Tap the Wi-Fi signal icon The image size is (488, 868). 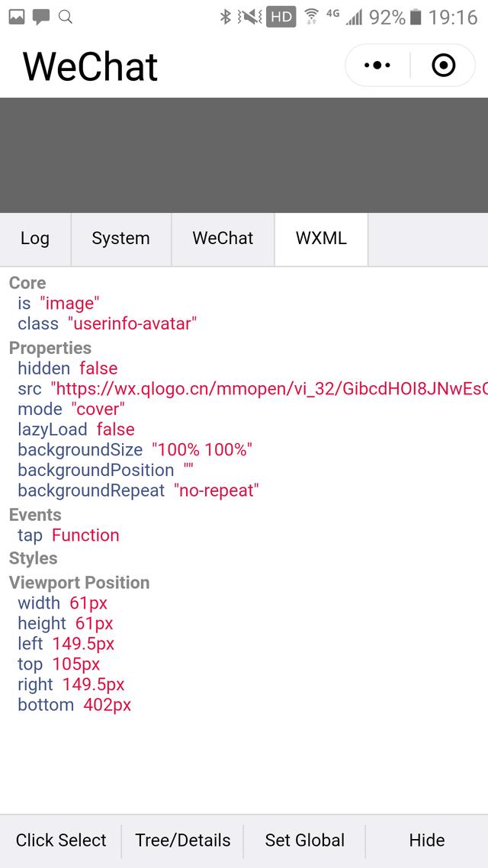click(x=311, y=17)
